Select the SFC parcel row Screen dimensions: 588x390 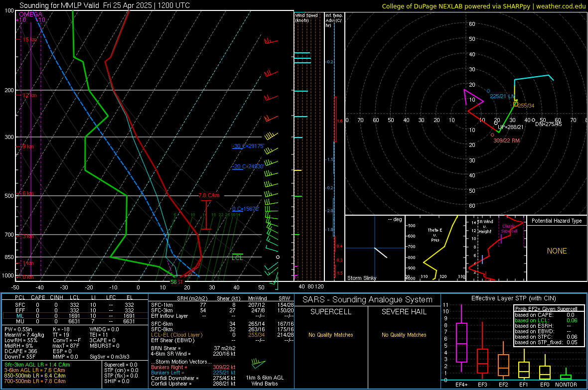tap(74, 305)
